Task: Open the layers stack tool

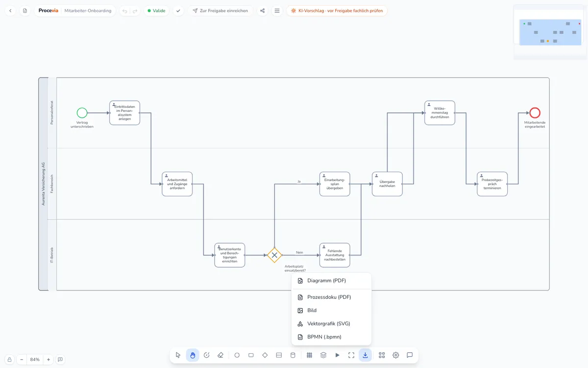Action: point(323,355)
